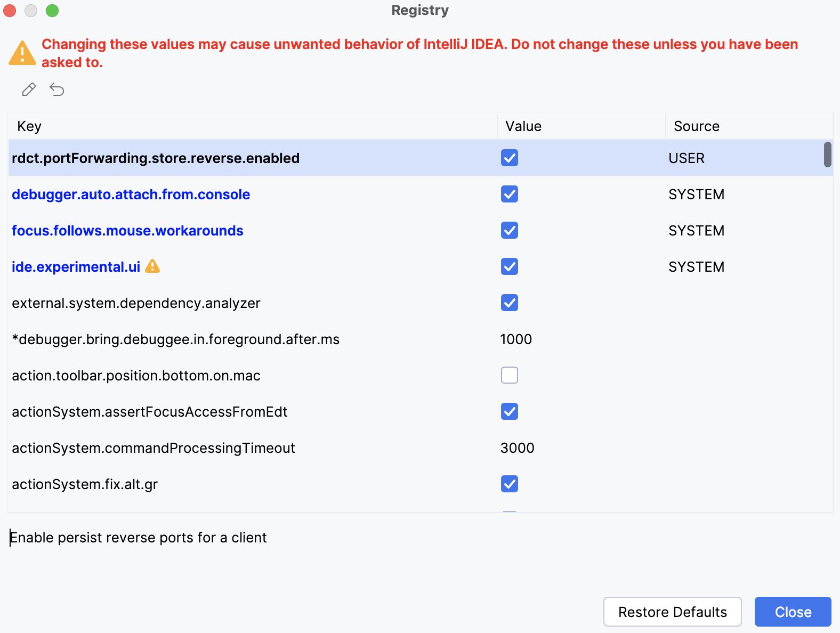
Task: Click the large warning triangle icon
Action: pyautogui.click(x=22, y=53)
